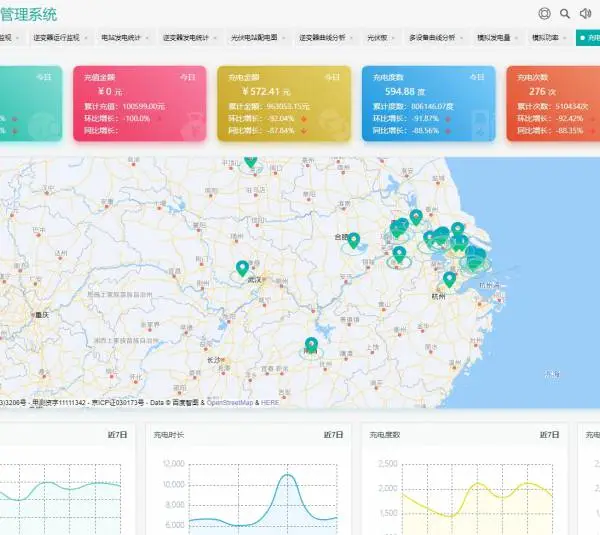Click the 276 次 value on orange card

click(x=542, y=91)
